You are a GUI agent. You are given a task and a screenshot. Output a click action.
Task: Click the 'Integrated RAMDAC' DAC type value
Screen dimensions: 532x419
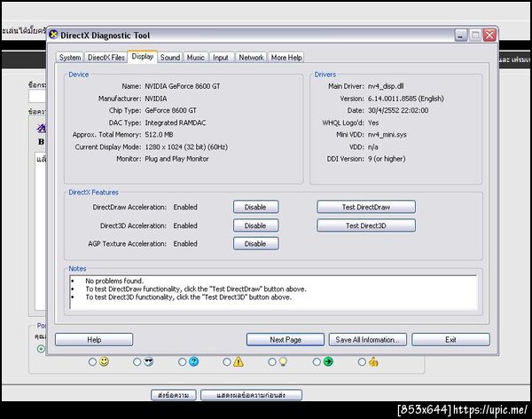(176, 123)
